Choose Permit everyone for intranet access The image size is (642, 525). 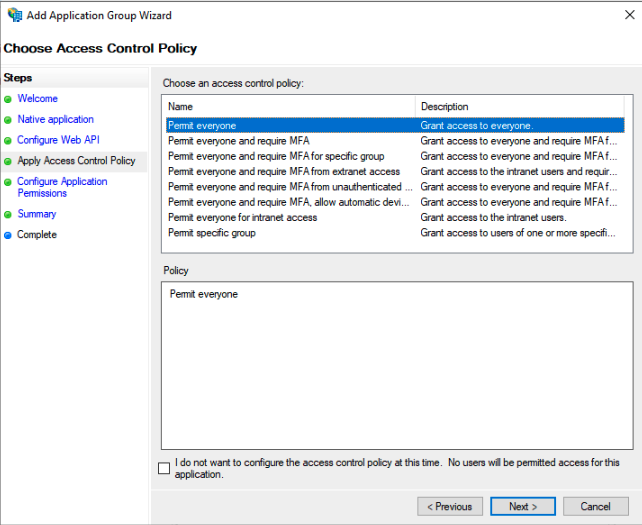pos(242,218)
